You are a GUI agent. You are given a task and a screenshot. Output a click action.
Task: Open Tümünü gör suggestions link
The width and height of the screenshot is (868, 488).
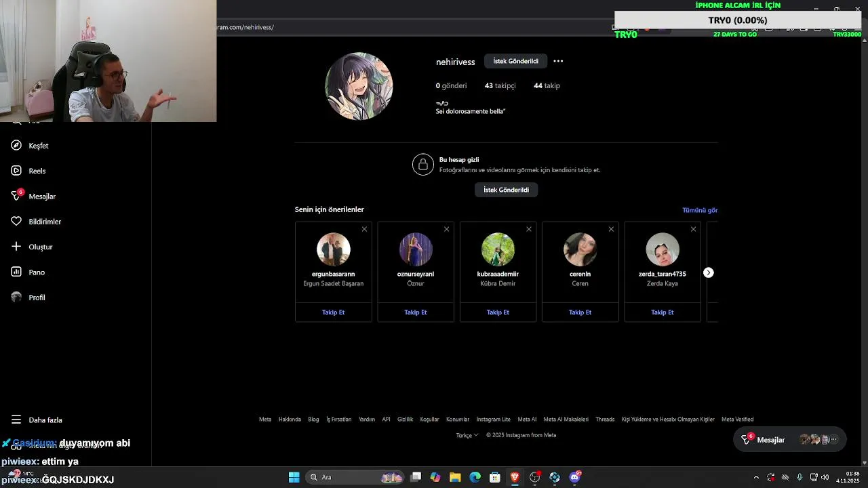(x=700, y=210)
